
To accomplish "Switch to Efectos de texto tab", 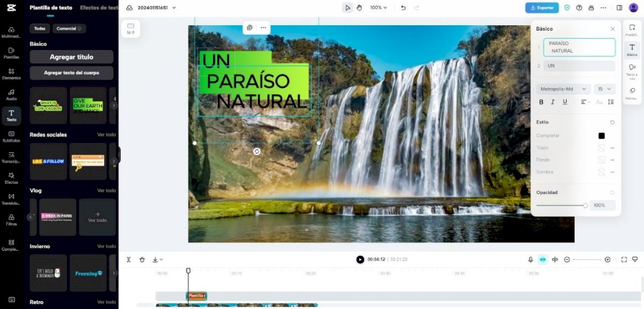I will tap(99, 8).
